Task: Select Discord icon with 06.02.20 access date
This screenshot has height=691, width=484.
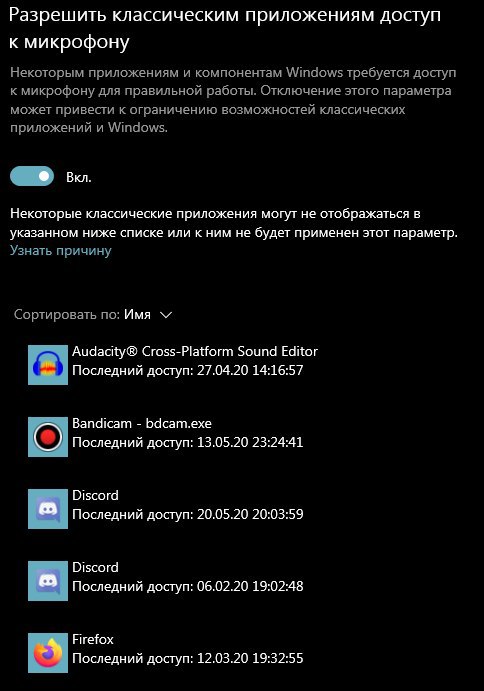Action: [48, 581]
